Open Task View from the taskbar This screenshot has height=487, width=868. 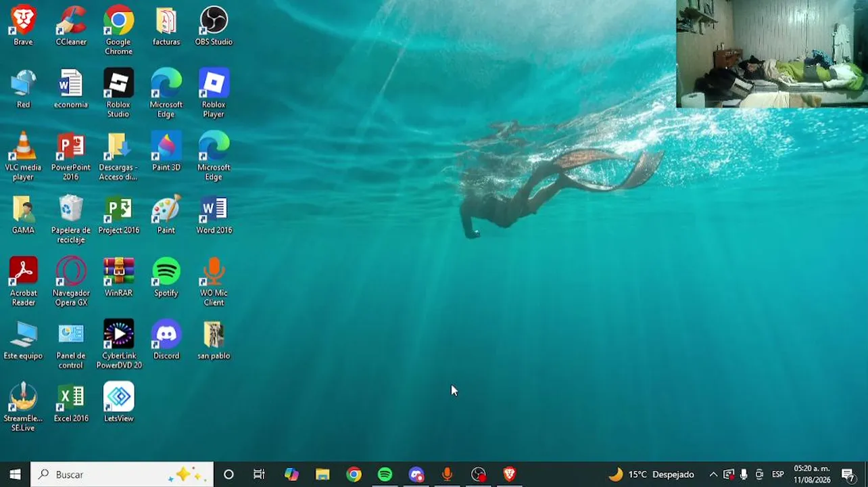click(259, 474)
